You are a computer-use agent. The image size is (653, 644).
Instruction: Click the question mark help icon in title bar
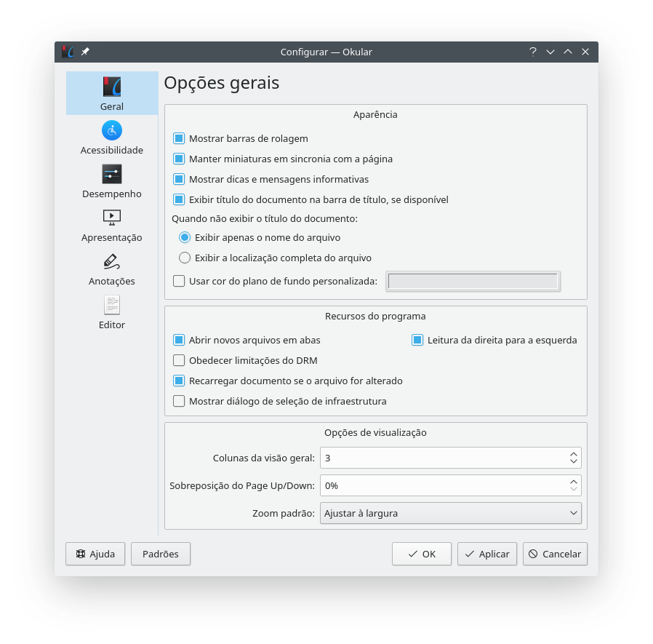(532, 52)
